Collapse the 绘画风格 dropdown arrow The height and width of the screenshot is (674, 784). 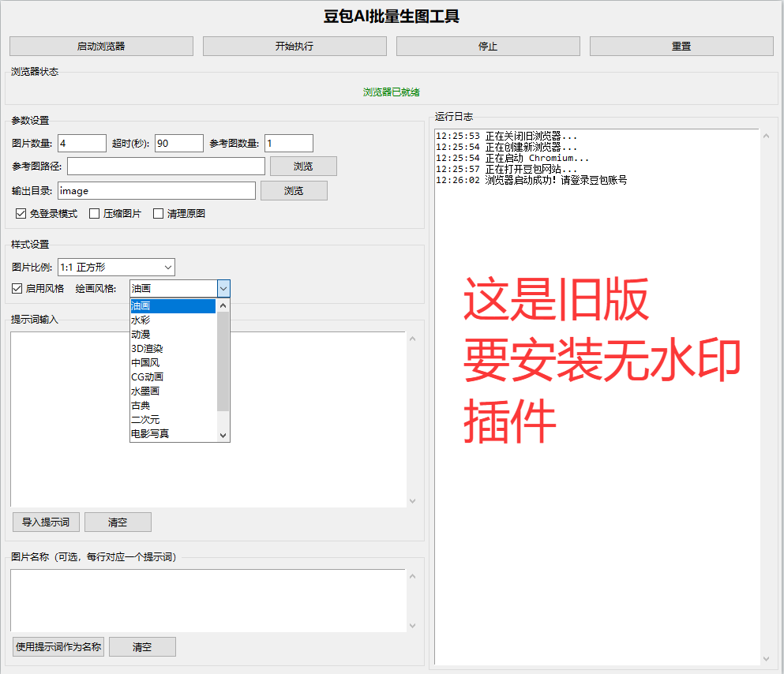pyautogui.click(x=223, y=288)
